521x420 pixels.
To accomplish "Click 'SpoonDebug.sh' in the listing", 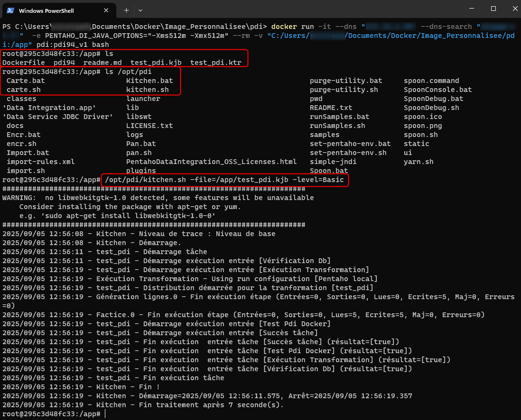I will pos(431,108).
